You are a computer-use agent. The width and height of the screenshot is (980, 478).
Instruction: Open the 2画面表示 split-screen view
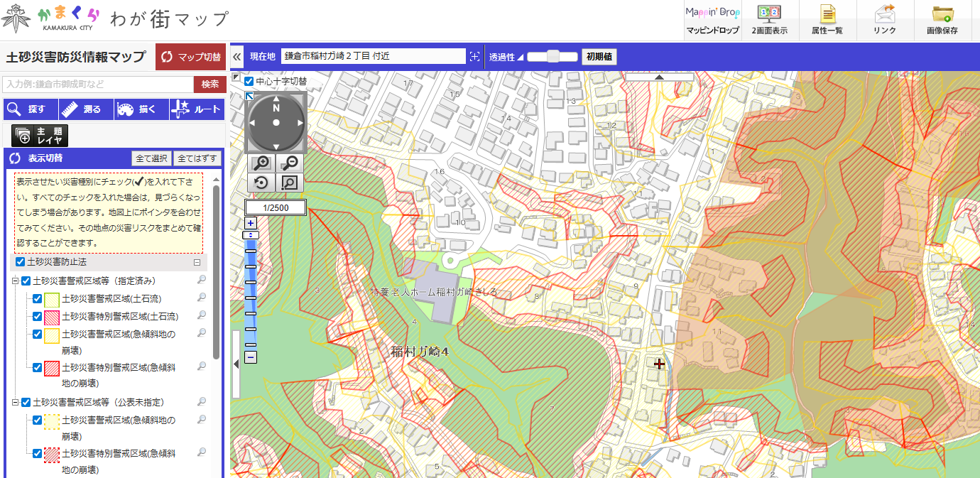(x=769, y=20)
